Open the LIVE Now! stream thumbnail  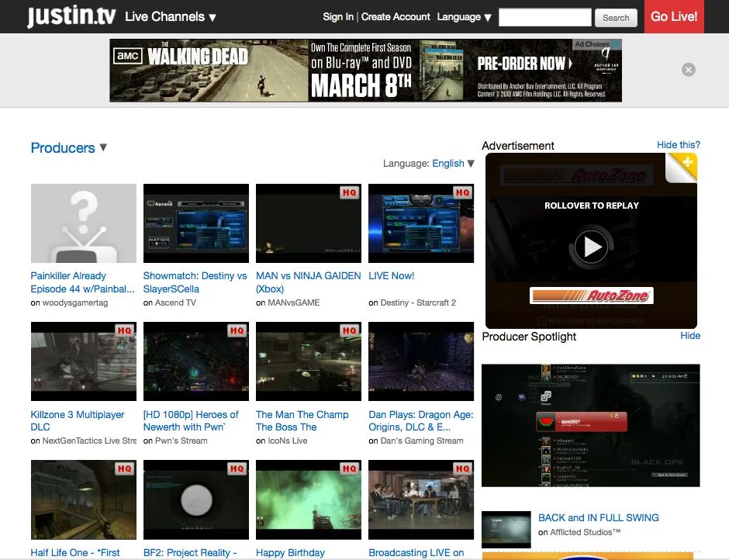point(421,223)
